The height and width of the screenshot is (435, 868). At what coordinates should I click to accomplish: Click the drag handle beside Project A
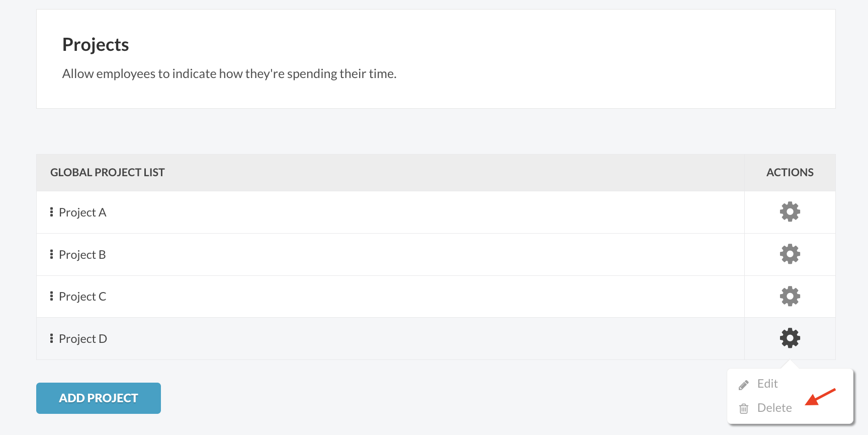[51, 212]
